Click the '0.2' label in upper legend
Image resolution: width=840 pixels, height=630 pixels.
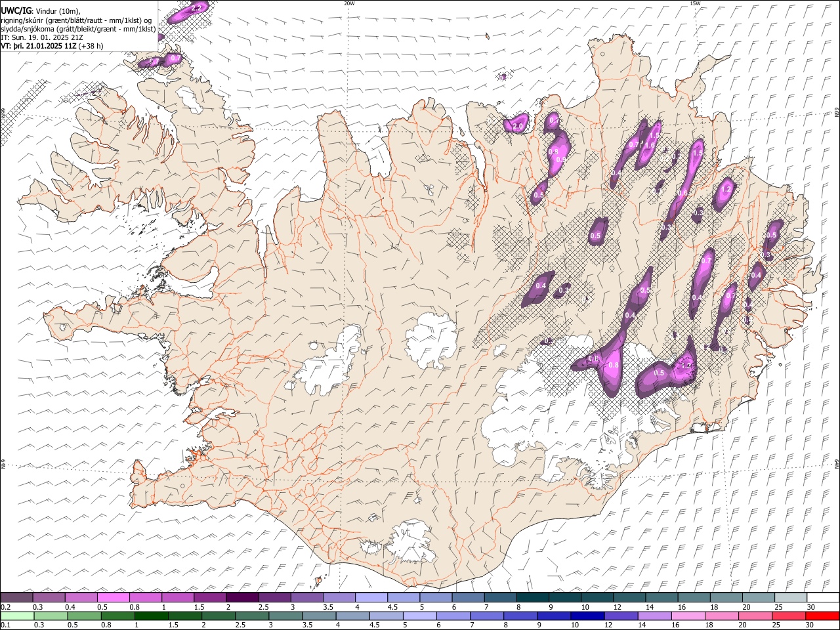6,607
